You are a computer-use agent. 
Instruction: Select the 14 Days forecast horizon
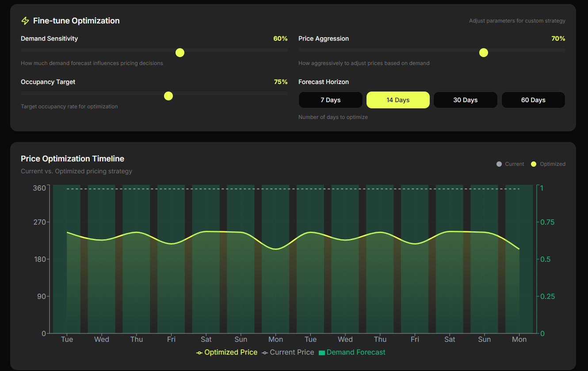[x=398, y=100]
